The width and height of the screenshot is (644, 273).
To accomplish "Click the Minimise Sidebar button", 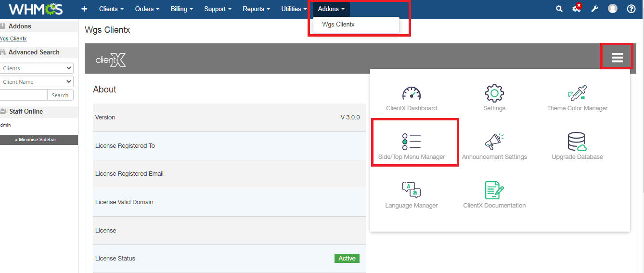I will coord(39,140).
